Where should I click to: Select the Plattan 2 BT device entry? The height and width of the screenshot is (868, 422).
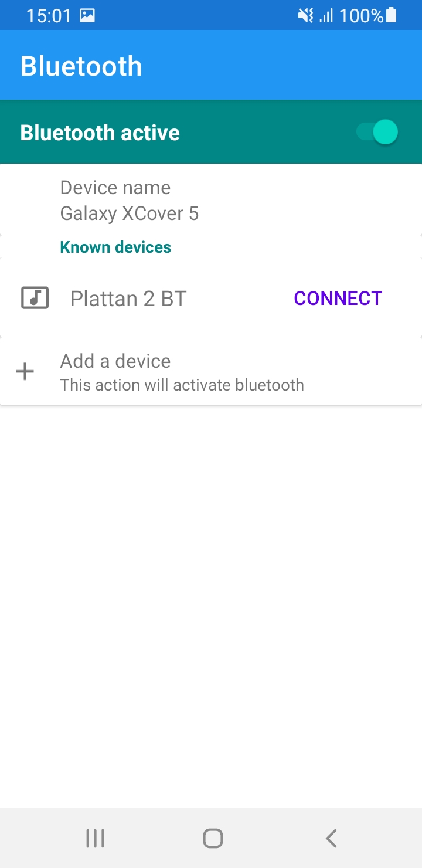tap(211, 298)
